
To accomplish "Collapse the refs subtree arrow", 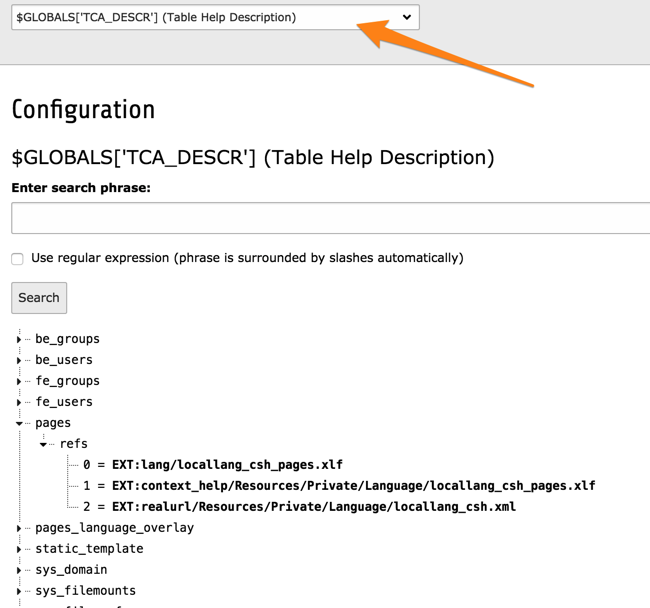I will click(x=44, y=445).
